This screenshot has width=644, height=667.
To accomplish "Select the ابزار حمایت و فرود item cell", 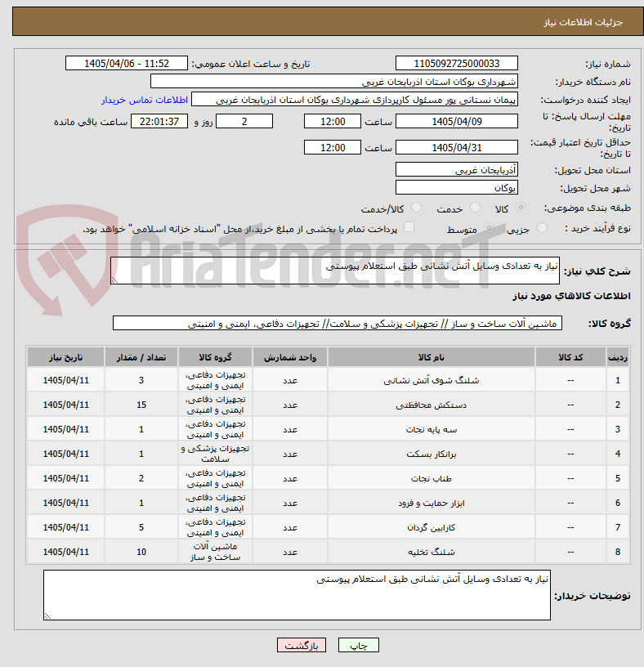I will 432,503.
